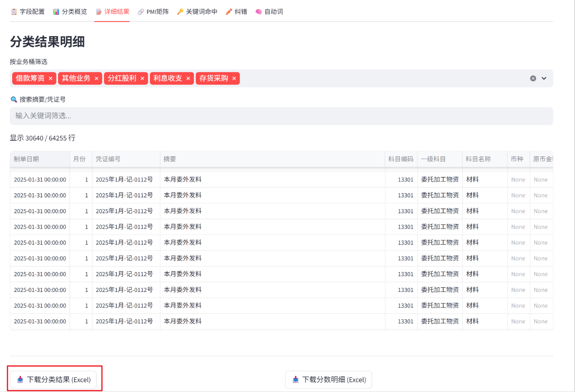This screenshot has height=392, width=575.
Task: Download classification results as Excel
Action: click(53, 379)
